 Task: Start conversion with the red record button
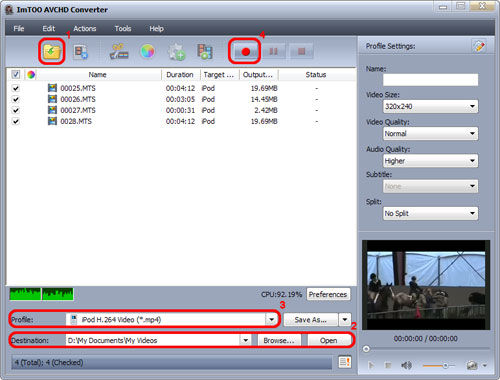pos(245,52)
